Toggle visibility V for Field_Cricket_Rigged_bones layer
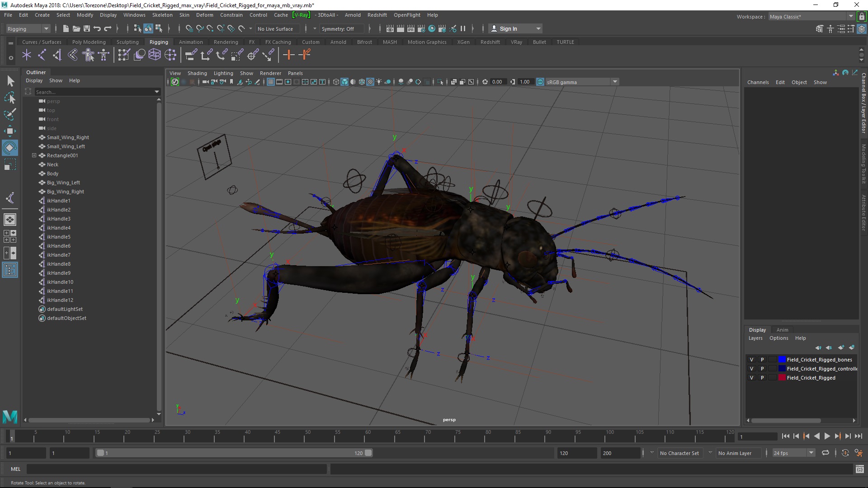The width and height of the screenshot is (868, 488). [x=752, y=360]
